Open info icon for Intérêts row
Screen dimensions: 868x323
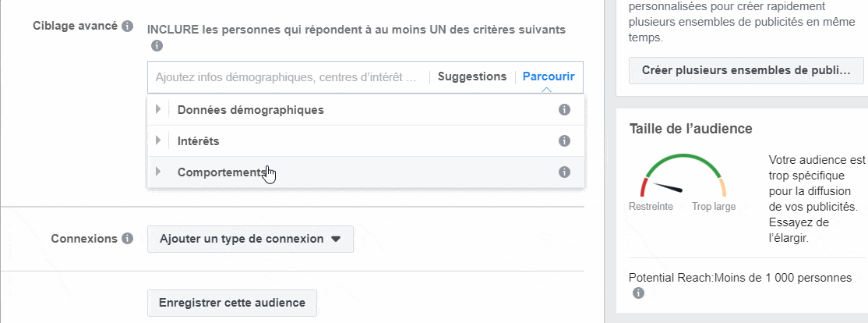[x=564, y=140]
